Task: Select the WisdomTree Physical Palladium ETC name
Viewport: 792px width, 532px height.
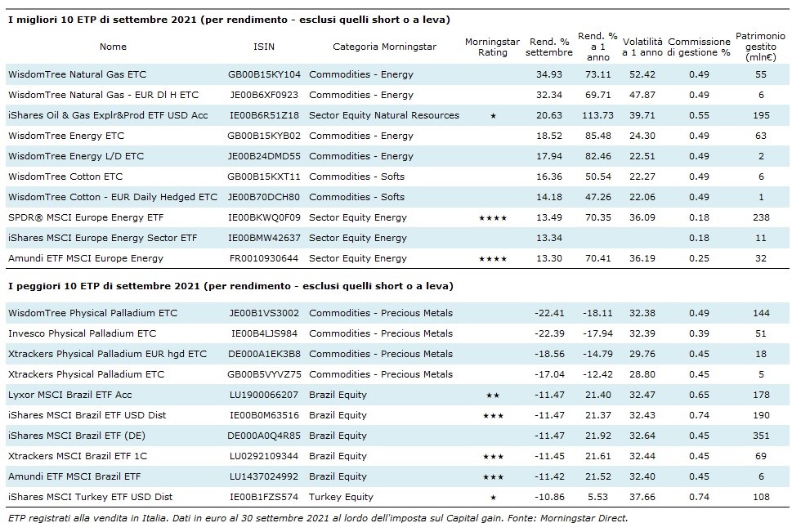Action: pyautogui.click(x=92, y=313)
